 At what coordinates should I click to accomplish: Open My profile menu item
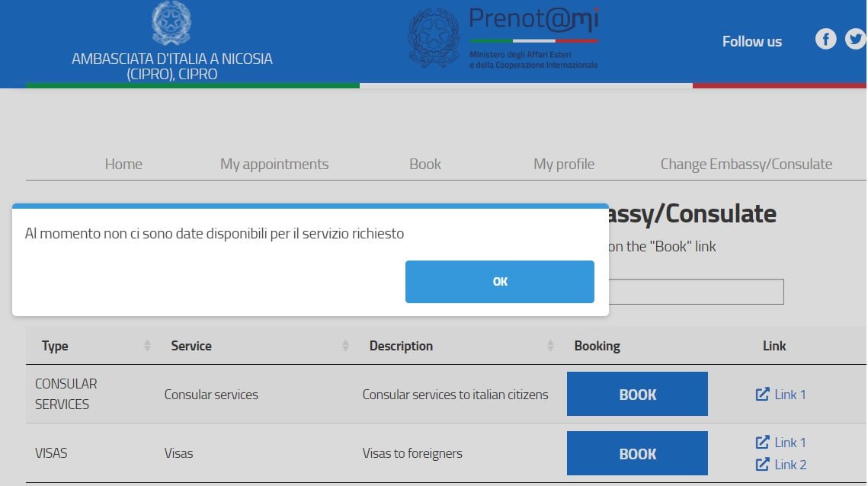click(x=564, y=164)
